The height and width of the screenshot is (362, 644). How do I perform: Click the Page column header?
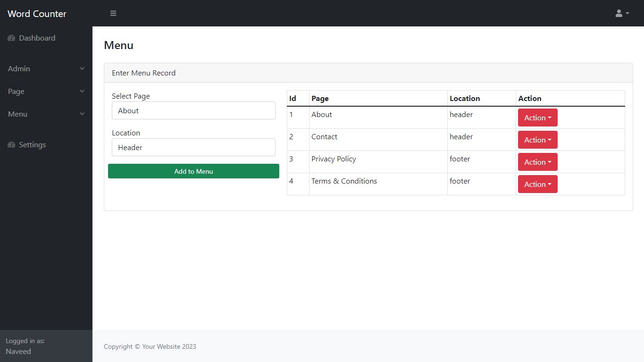320,99
